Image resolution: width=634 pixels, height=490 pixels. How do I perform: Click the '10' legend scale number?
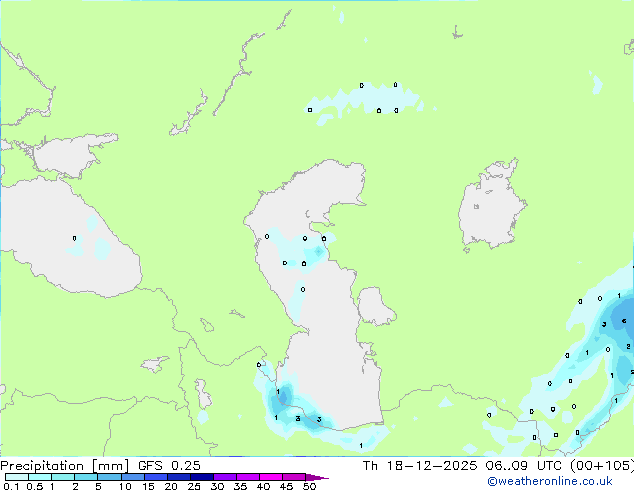125,486
